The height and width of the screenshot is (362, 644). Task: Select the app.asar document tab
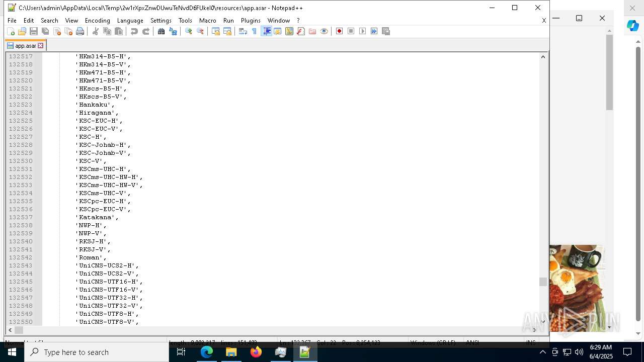click(x=25, y=46)
